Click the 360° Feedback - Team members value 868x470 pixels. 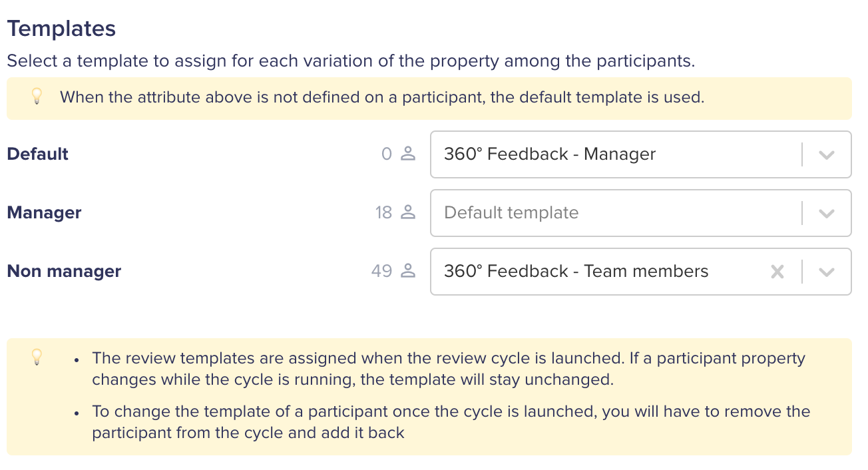pyautogui.click(x=576, y=272)
